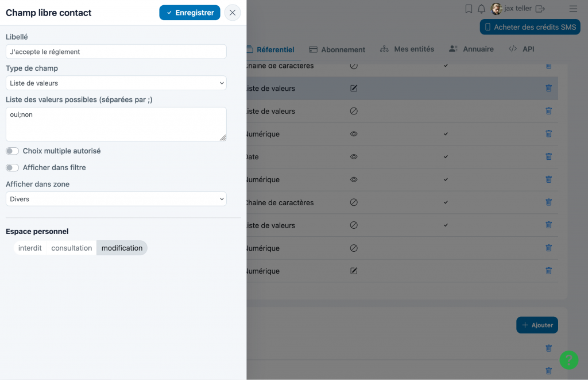
Task: Toggle Afficher dans filtre switch
Action: pos(13,168)
